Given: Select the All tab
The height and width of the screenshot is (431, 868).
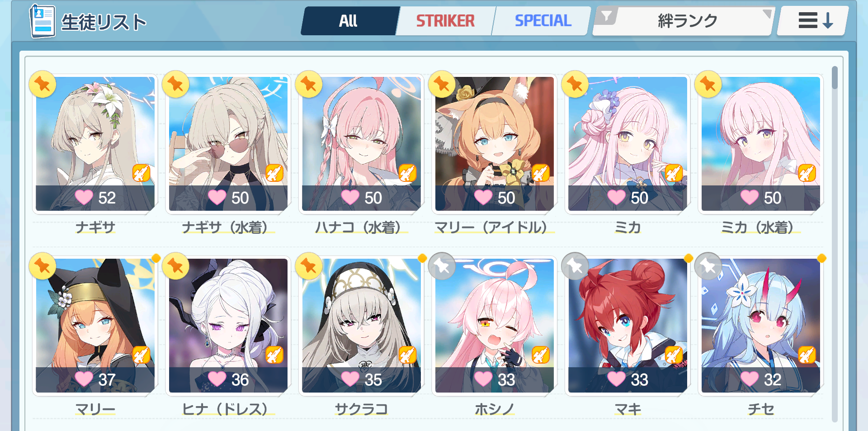Looking at the screenshot, I should click(x=348, y=21).
